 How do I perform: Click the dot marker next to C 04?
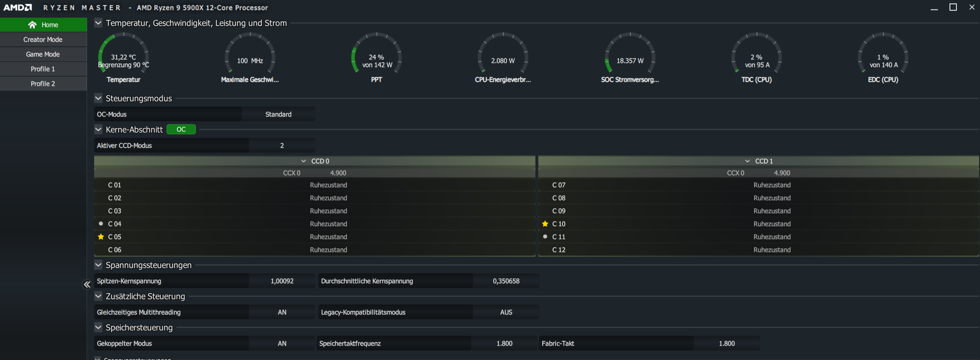(x=101, y=224)
